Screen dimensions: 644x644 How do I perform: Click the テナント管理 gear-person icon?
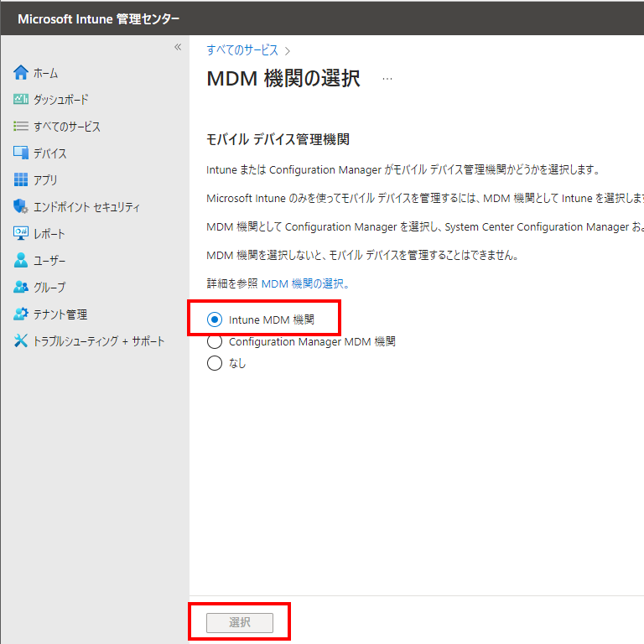tap(20, 314)
